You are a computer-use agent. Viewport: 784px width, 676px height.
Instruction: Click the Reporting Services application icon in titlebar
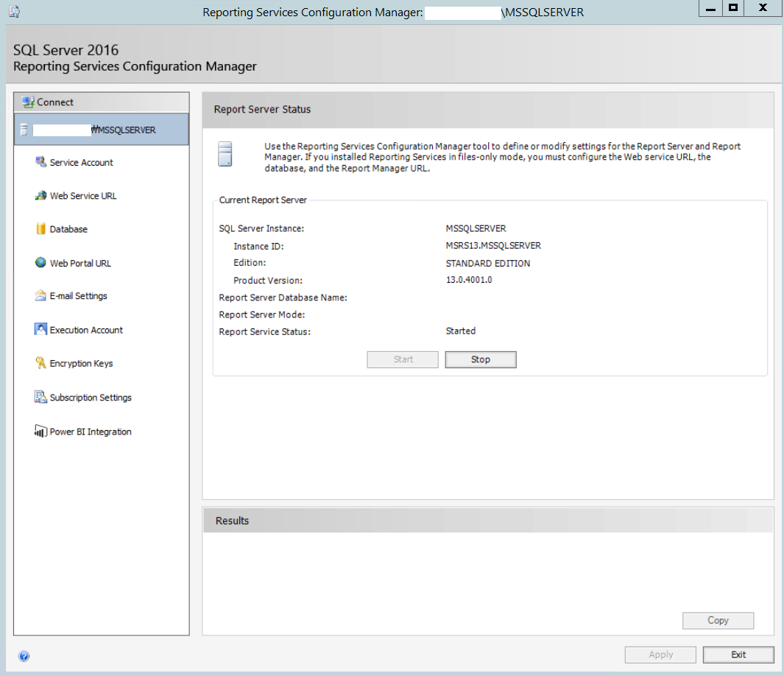click(x=13, y=11)
